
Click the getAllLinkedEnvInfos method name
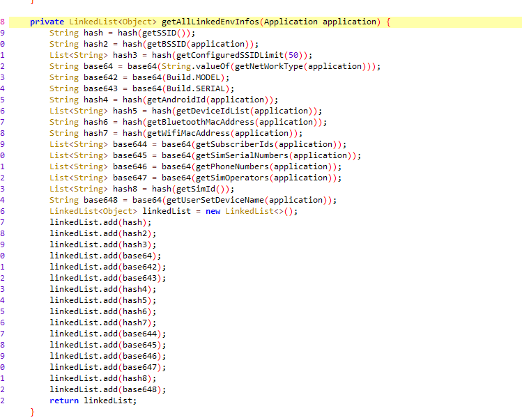pos(210,22)
